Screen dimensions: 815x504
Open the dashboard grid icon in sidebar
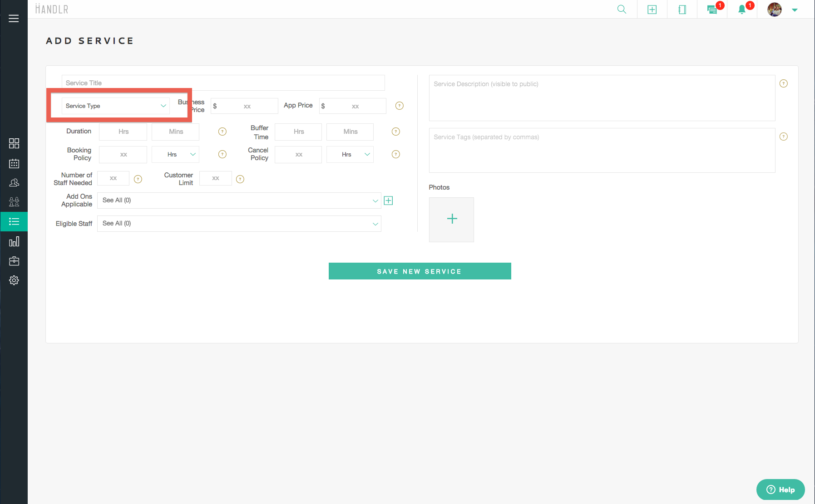[x=14, y=143]
